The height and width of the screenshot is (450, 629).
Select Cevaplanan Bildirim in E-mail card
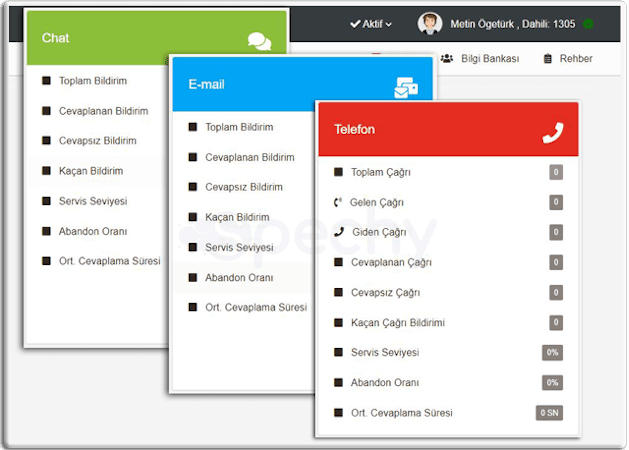(250, 157)
